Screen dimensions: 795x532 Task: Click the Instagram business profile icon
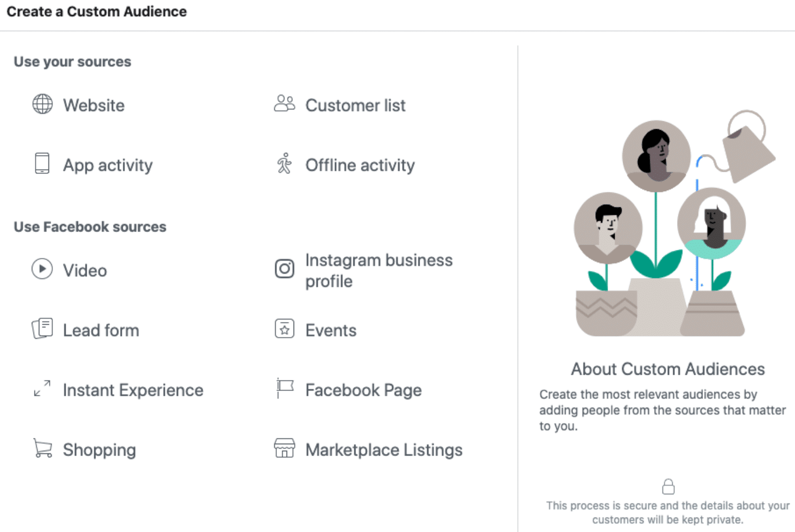[x=284, y=268]
